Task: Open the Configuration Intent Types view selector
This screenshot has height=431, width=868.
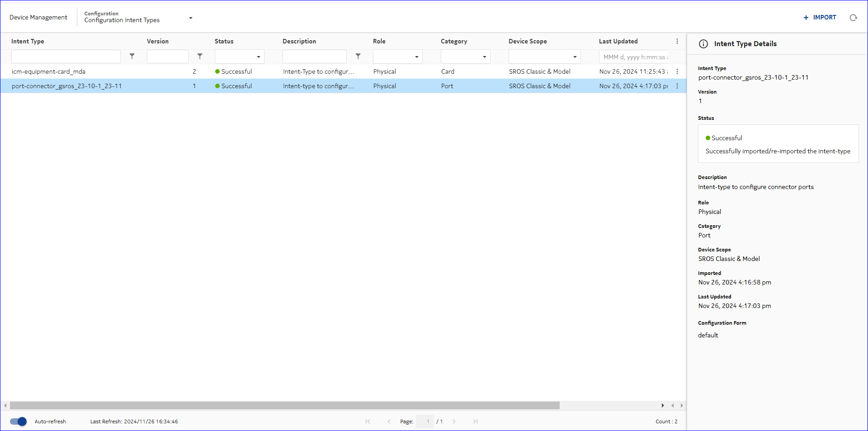Action: 191,18
